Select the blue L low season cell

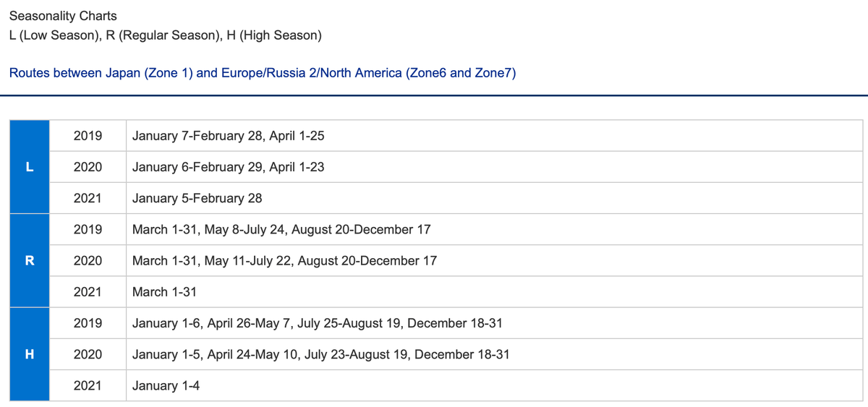click(x=30, y=167)
